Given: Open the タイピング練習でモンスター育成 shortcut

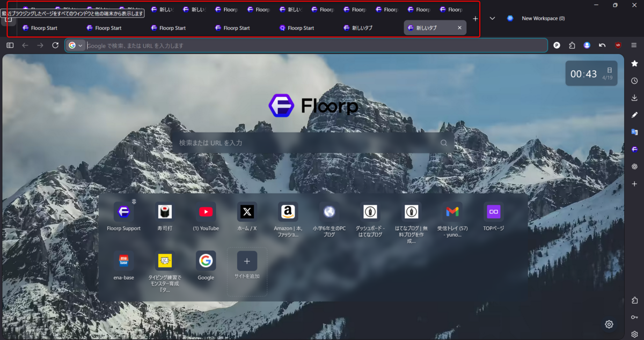Looking at the screenshot, I should pos(165,271).
